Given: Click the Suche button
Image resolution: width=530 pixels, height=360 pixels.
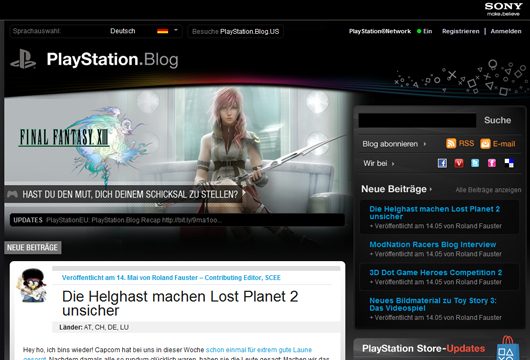Looking at the screenshot, I should 497,120.
